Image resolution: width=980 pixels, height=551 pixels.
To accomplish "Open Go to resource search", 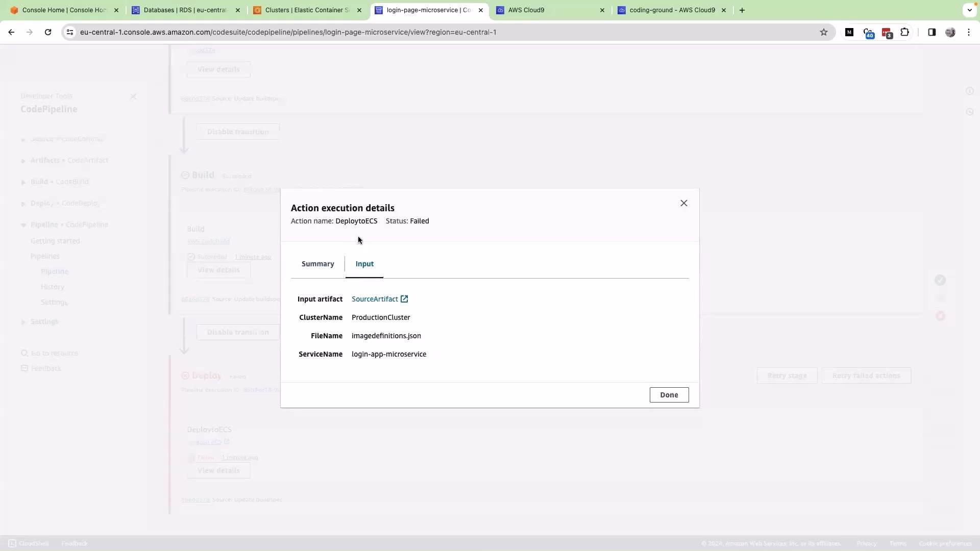I will coord(50,353).
